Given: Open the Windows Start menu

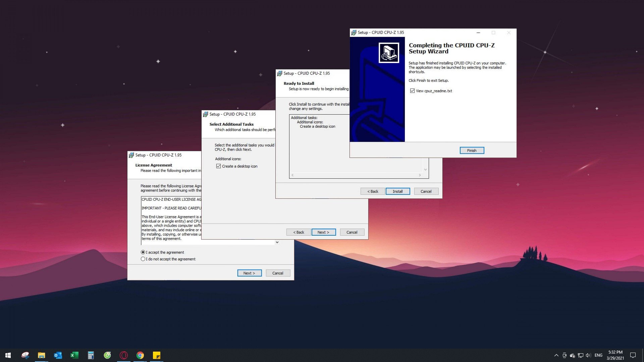Looking at the screenshot, I should [8, 355].
